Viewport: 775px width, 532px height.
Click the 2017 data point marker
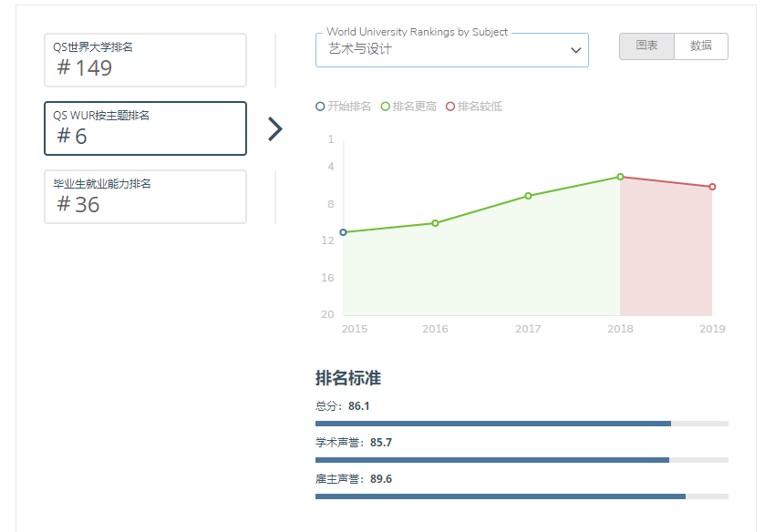coord(528,196)
